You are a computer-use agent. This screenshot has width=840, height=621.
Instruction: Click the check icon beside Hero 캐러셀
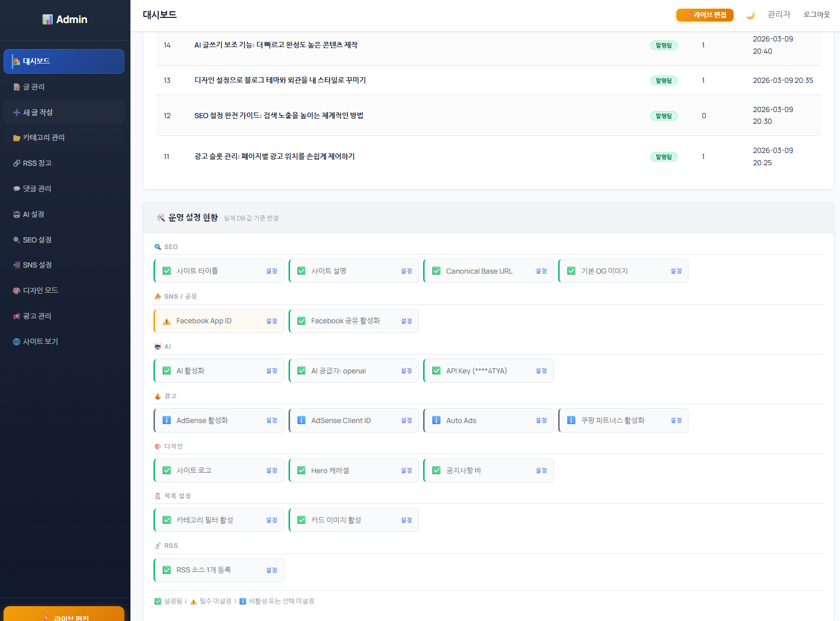[x=301, y=471]
